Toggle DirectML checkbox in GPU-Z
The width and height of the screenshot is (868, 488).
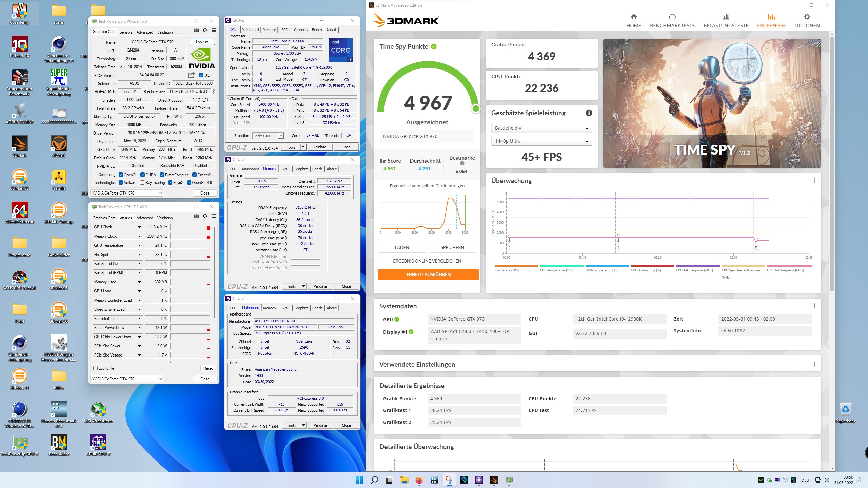coord(194,175)
